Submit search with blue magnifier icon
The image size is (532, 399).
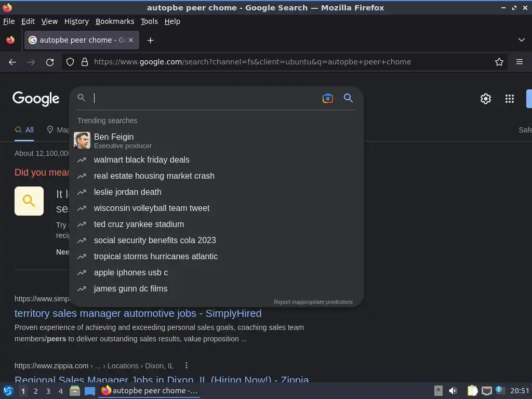(348, 98)
